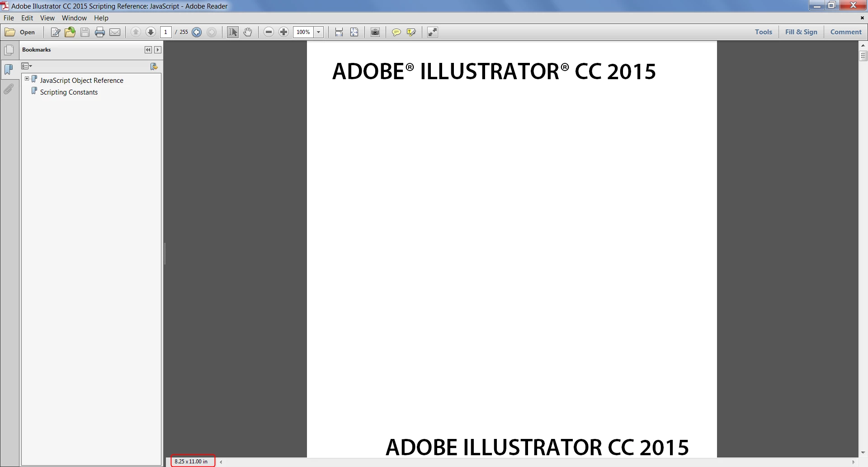Click the read mode expand arrows icon

coord(433,32)
